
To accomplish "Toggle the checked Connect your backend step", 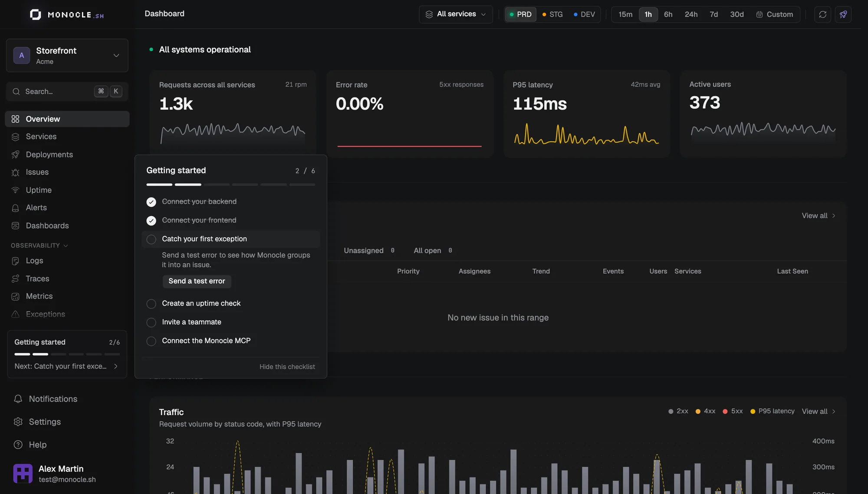I will point(151,202).
